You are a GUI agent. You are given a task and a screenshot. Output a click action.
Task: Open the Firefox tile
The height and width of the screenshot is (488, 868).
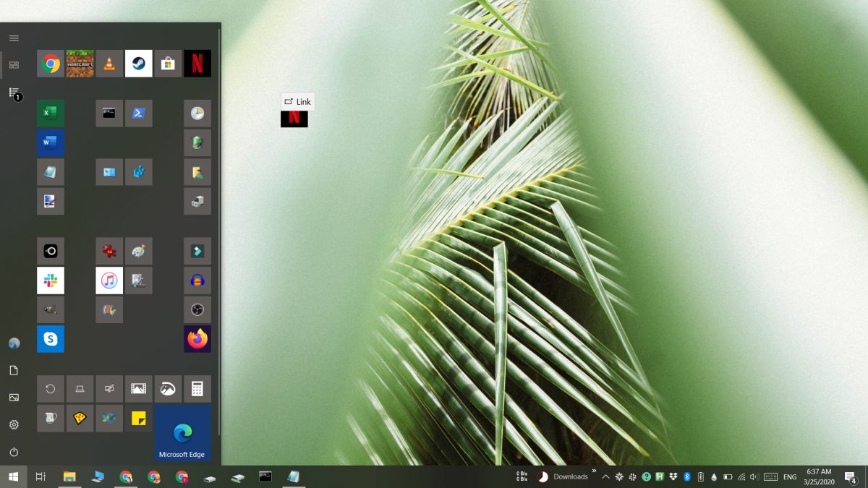point(197,339)
